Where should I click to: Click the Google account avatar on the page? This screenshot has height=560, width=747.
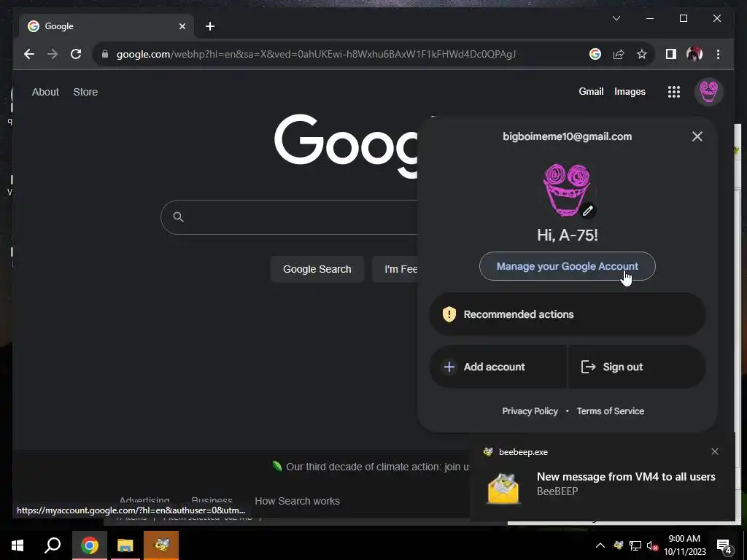[x=708, y=92]
